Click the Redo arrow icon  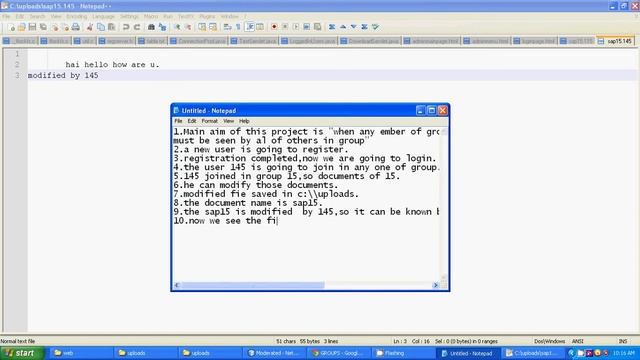(137, 27)
